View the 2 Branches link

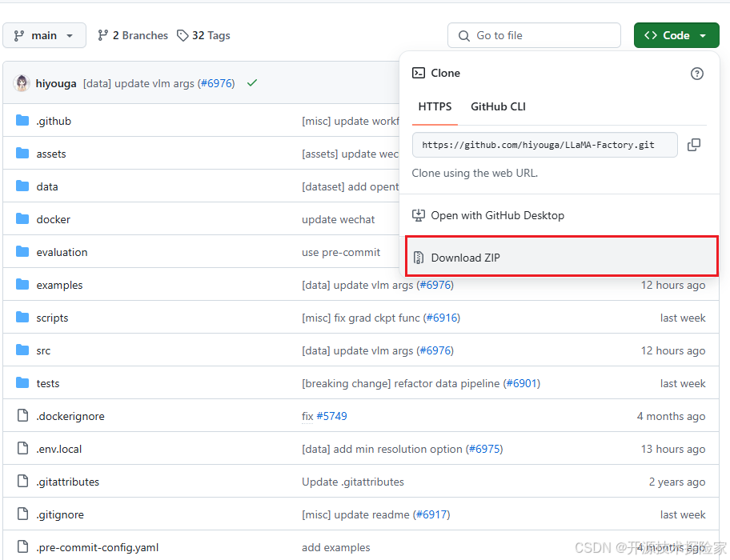pos(133,35)
